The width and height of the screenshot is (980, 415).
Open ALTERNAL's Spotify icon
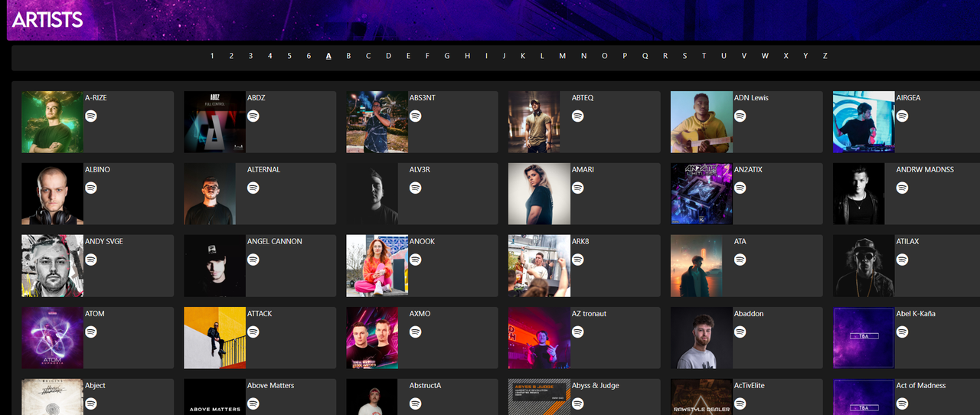(253, 188)
